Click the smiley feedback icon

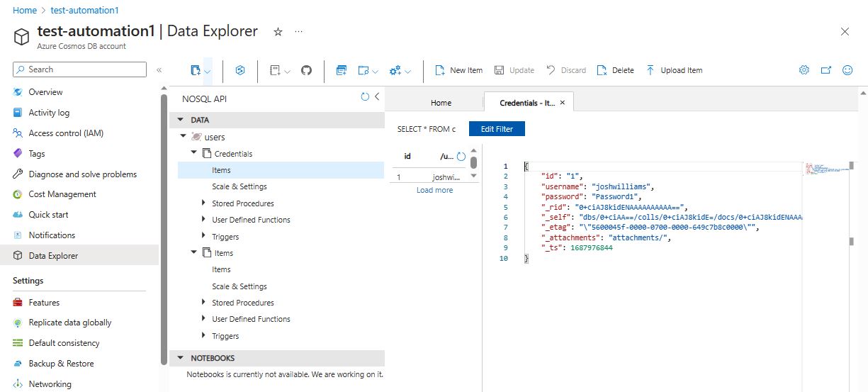pyautogui.click(x=847, y=70)
